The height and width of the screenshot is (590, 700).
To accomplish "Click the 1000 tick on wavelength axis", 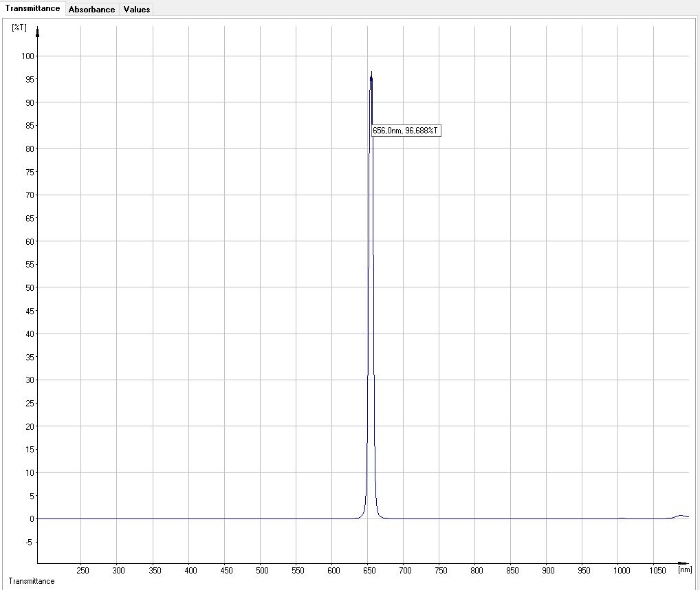I will tap(622, 570).
